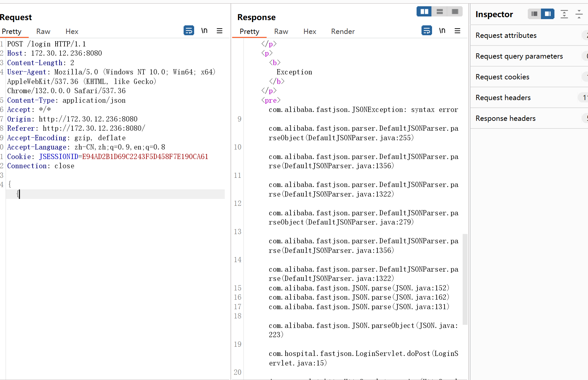Switch to the Render tab in Response
The height and width of the screenshot is (380, 588).
(x=343, y=31)
